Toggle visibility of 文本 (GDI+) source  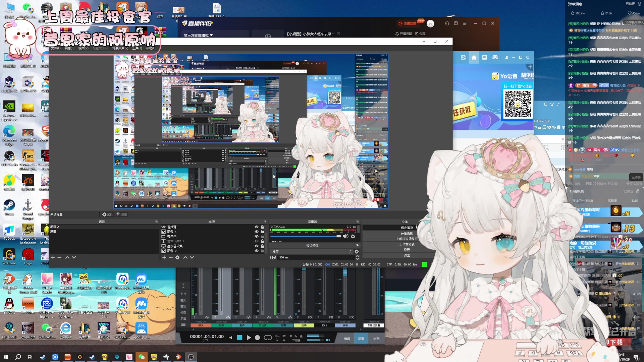[257, 241]
